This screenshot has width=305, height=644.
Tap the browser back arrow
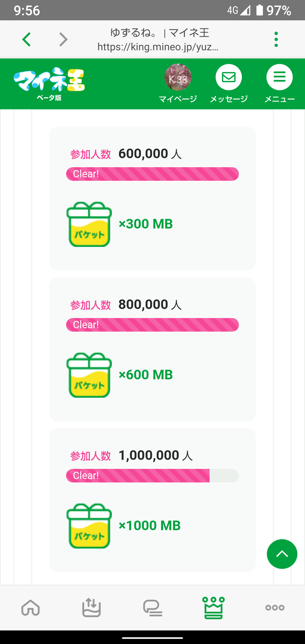coord(27,39)
